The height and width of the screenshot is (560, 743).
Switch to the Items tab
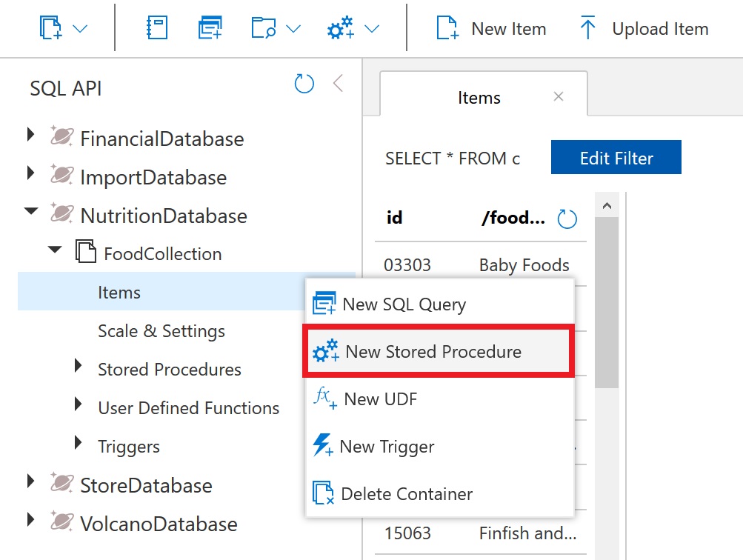[x=479, y=97]
